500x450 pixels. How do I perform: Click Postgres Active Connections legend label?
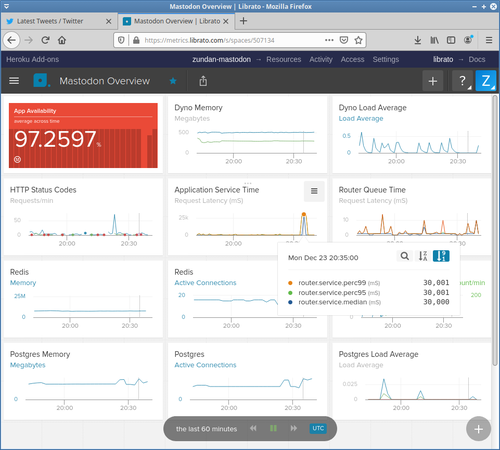click(x=205, y=365)
